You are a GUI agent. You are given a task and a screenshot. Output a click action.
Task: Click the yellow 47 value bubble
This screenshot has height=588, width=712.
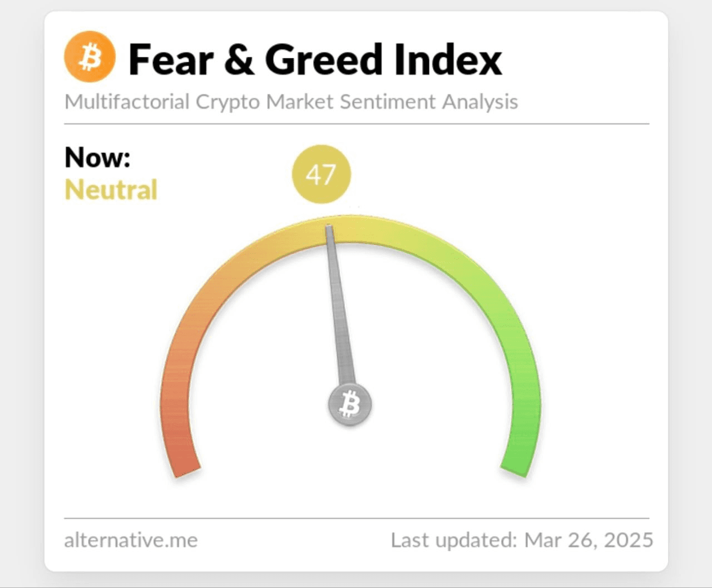322,174
